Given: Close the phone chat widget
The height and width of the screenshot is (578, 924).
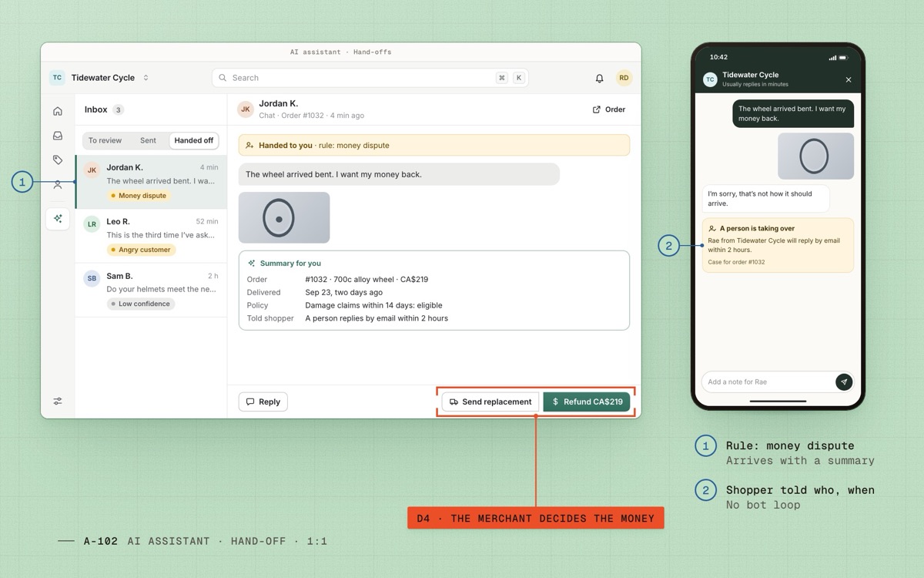Looking at the screenshot, I should (849, 79).
